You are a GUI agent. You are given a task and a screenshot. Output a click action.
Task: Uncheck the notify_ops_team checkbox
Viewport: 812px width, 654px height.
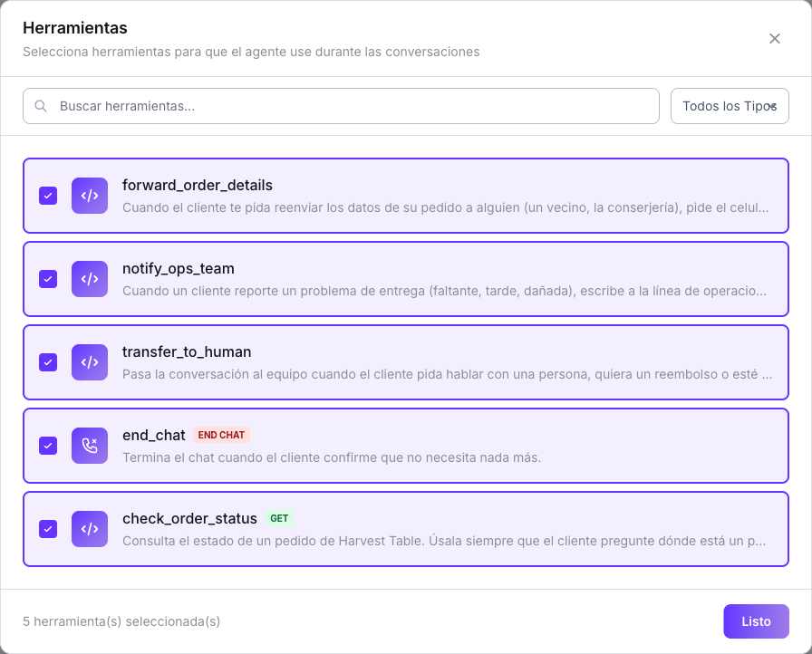click(x=48, y=279)
